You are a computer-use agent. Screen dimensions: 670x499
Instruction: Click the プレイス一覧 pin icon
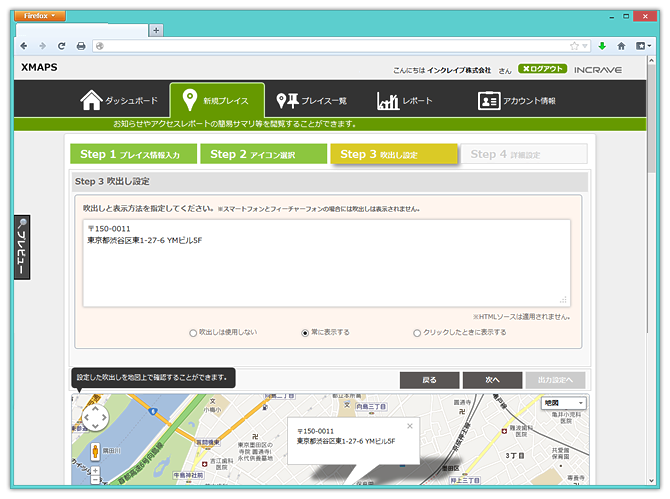pos(287,101)
